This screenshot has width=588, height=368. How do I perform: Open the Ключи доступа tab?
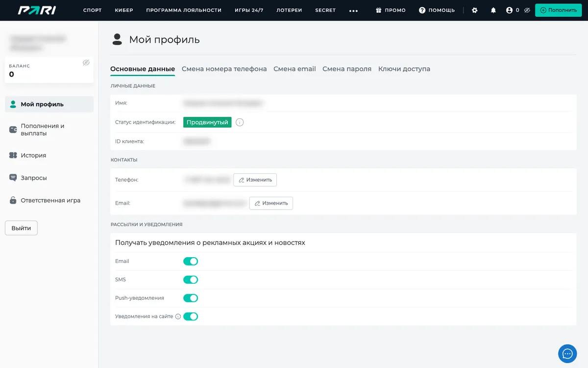[404, 69]
